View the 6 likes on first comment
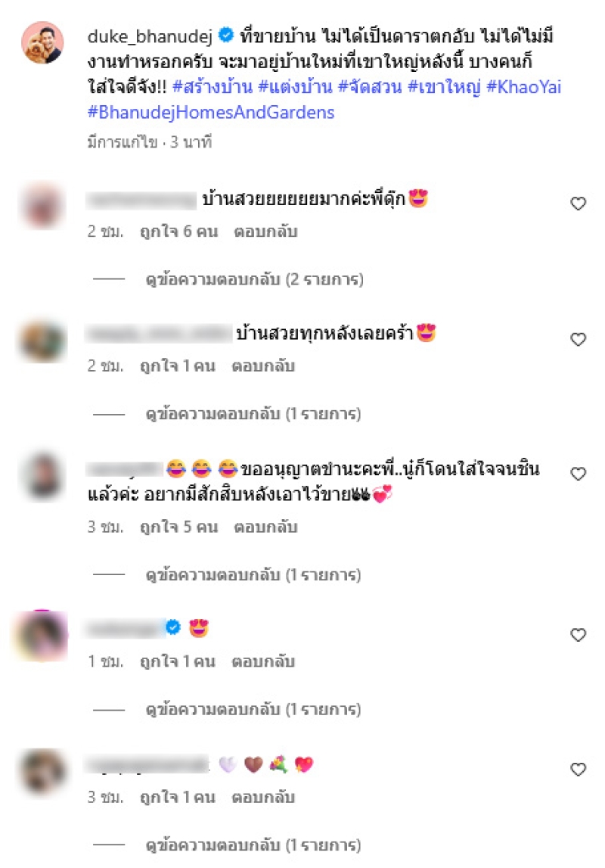This screenshot has height=868, width=605. tap(179, 232)
